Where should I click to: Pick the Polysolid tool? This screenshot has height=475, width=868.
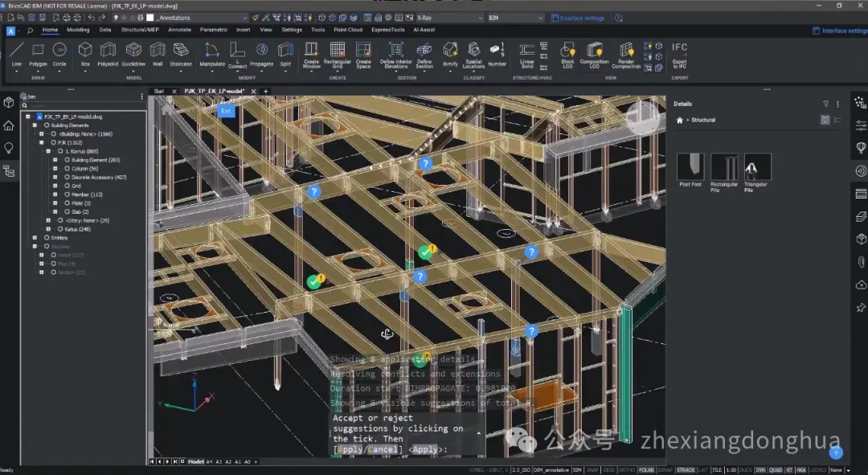tap(108, 55)
